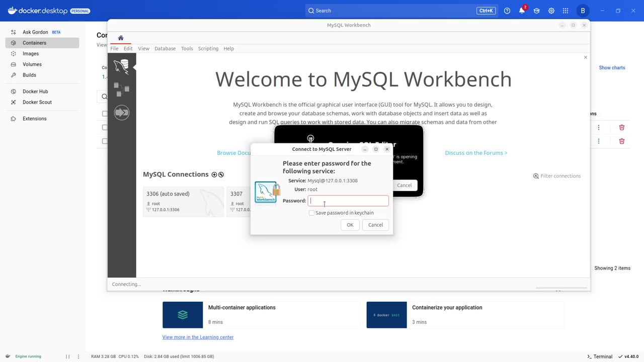Click the Browse Documentation link

coord(233,153)
